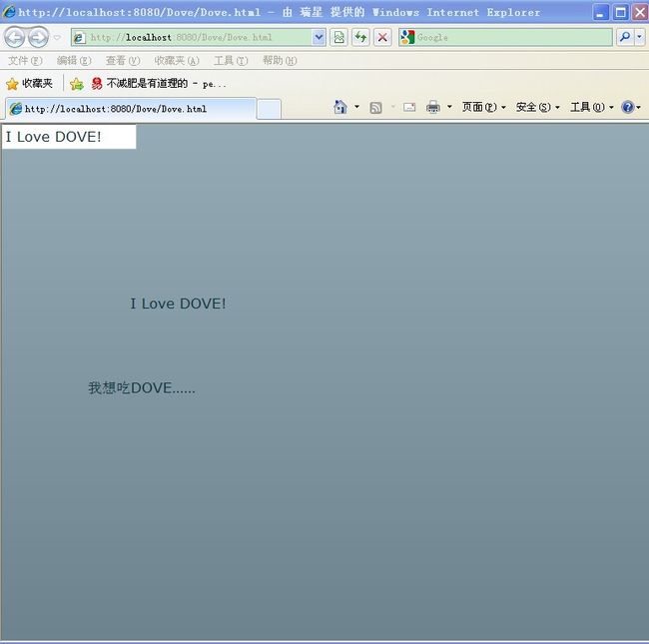Viewport: 649px width, 644px height.
Task: Select the localhost Dove.html tab
Action: pyautogui.click(x=131, y=109)
